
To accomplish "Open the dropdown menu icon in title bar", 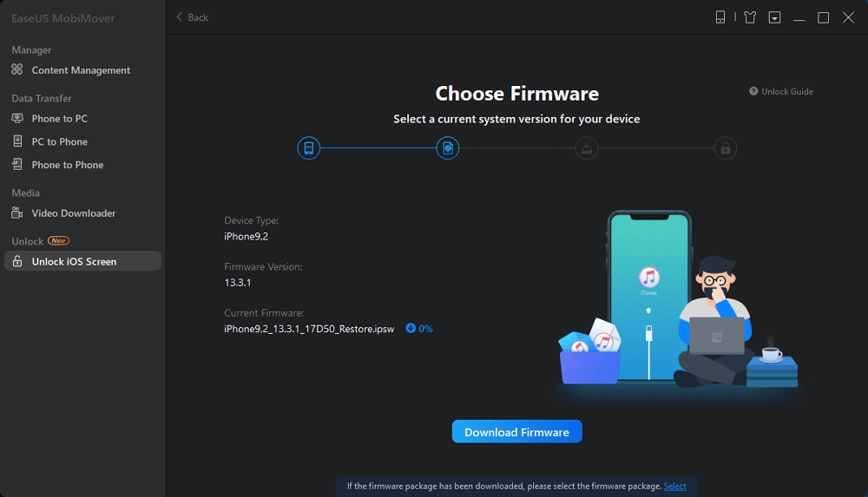I will coord(774,17).
